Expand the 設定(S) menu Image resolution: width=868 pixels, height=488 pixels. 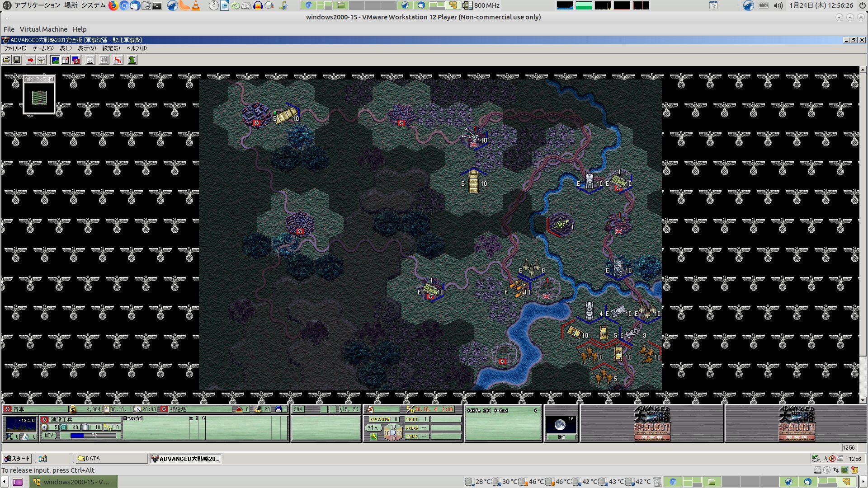(111, 48)
